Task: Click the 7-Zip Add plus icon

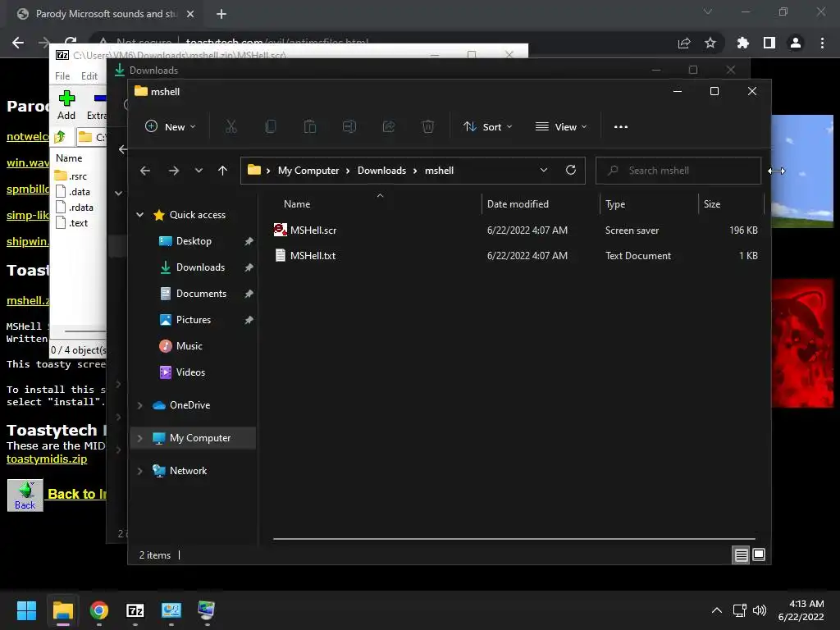Action: coord(66,105)
